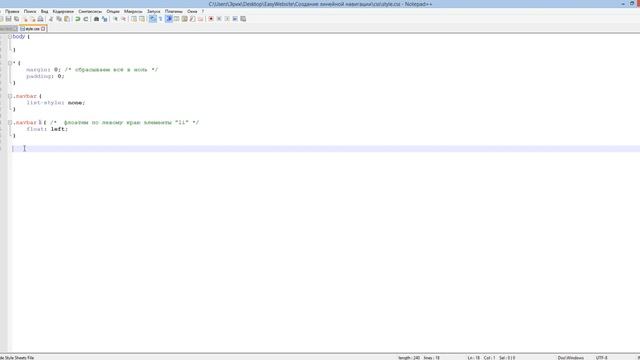This screenshot has width=640, height=360.
Task: Click the Synchronize vertical scrolling icon
Action: click(x=133, y=19)
